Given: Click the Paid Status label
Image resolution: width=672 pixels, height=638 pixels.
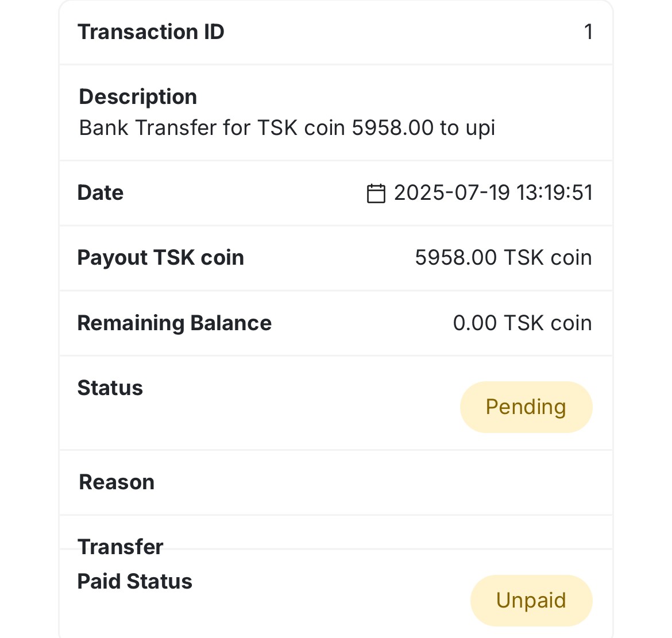Looking at the screenshot, I should [134, 582].
